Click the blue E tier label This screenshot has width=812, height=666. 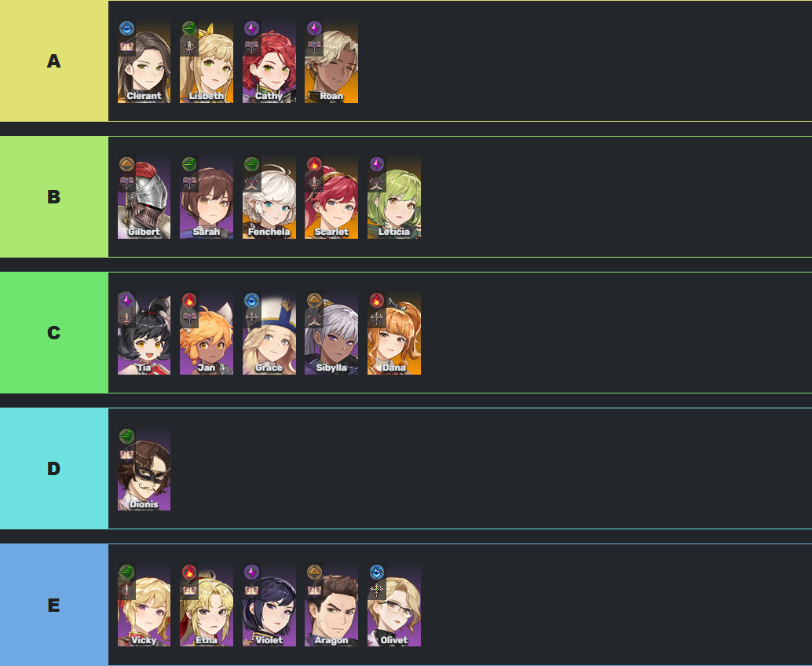click(x=54, y=605)
